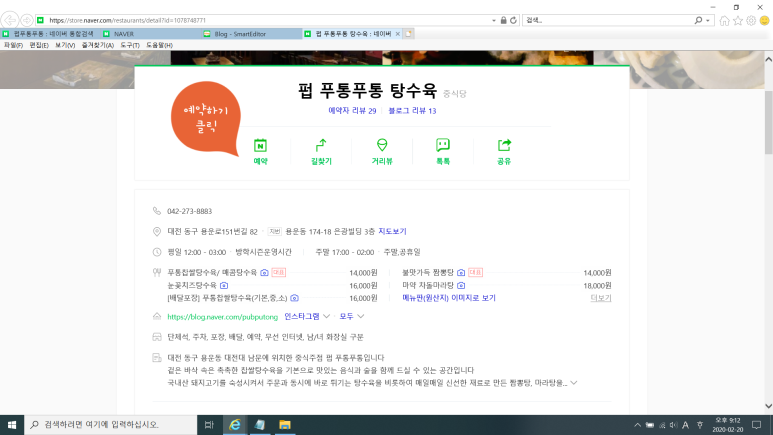Open 즐겨찾기(A) menu
The image size is (773, 435).
click(98, 45)
